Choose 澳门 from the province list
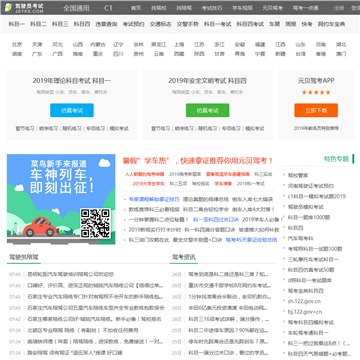The height and width of the screenshot is (360, 360). point(341,54)
